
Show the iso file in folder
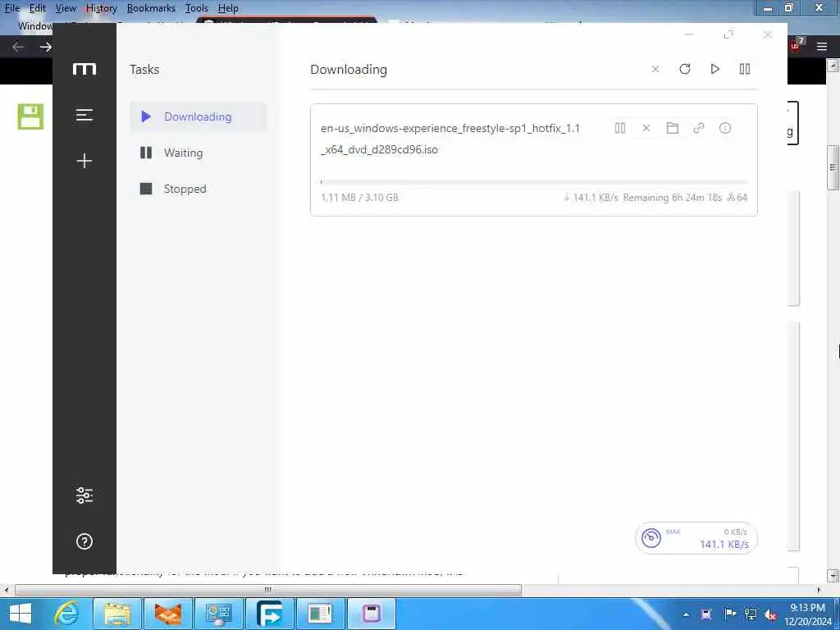coord(673,128)
